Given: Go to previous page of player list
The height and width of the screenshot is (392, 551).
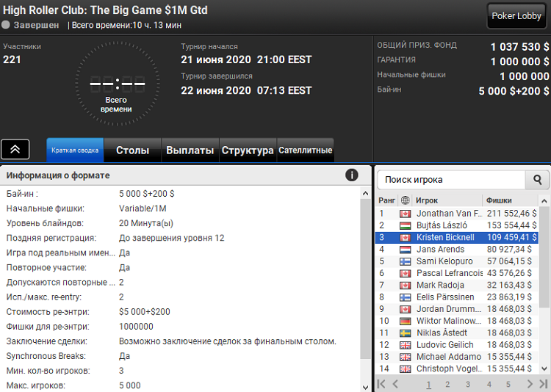Looking at the screenshot, I should click(x=395, y=384).
